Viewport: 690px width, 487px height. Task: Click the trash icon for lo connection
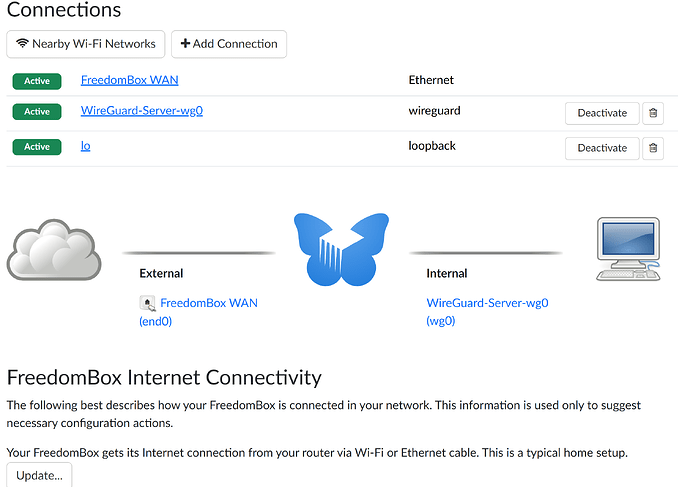tap(653, 148)
